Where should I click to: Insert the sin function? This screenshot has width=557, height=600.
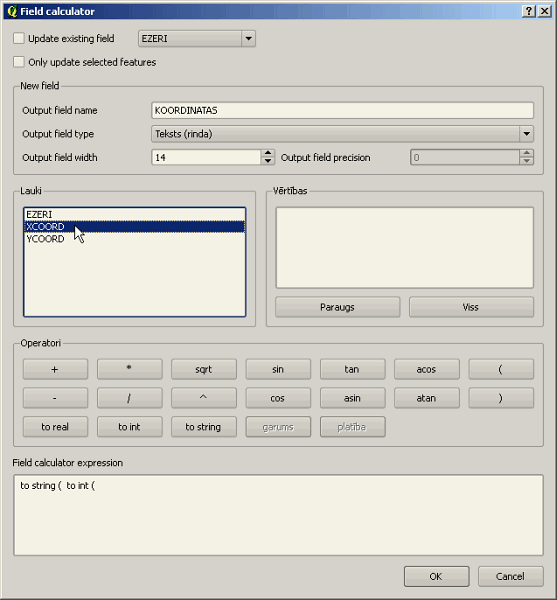point(278,369)
